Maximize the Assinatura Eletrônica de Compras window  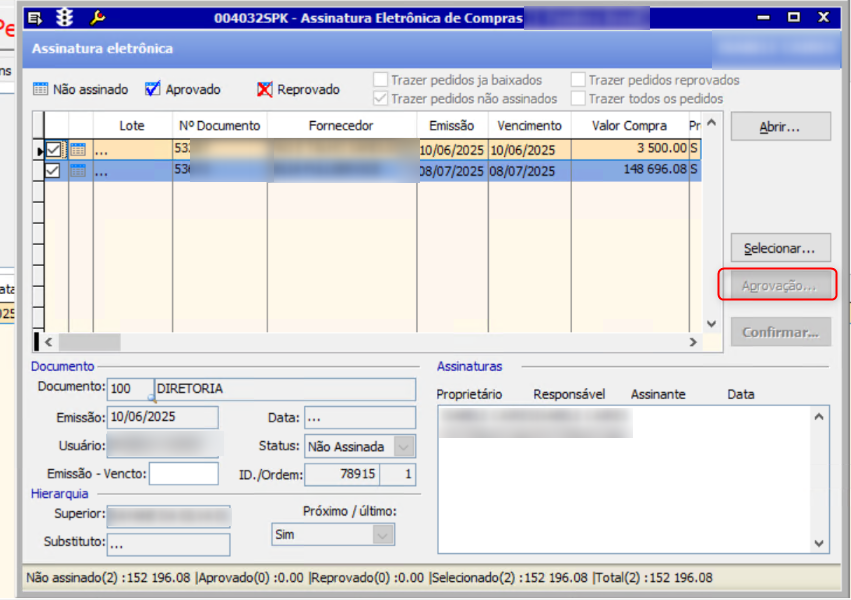[793, 18]
